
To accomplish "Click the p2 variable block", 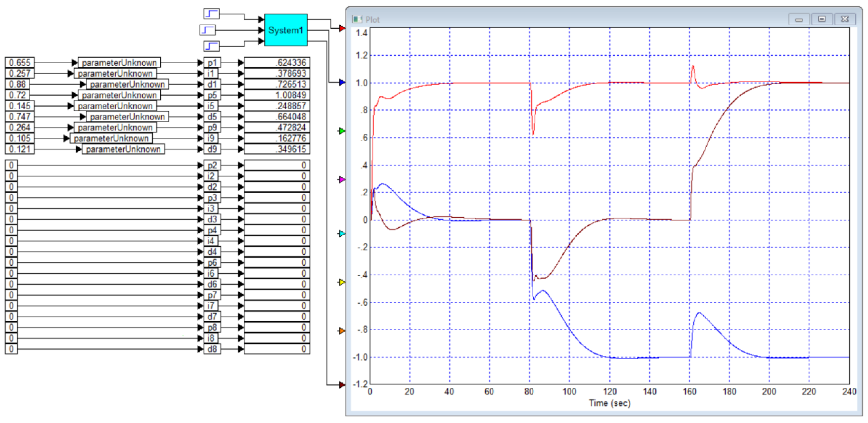I will point(212,165).
